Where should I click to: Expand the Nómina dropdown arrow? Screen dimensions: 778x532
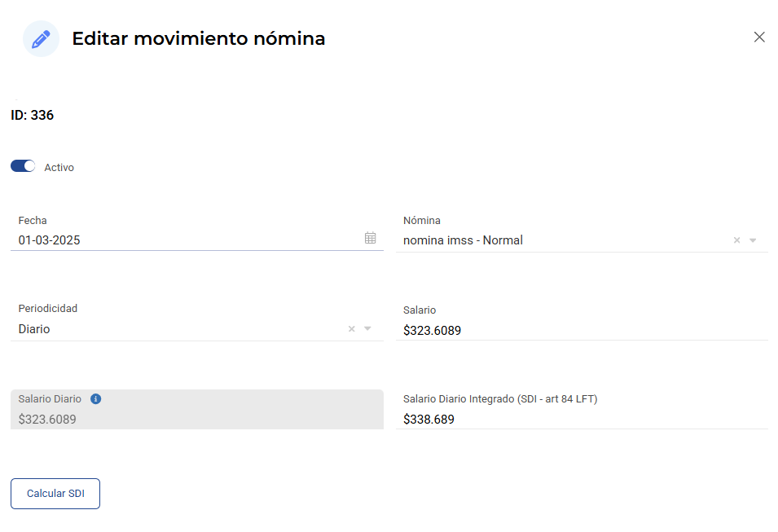pyautogui.click(x=753, y=240)
